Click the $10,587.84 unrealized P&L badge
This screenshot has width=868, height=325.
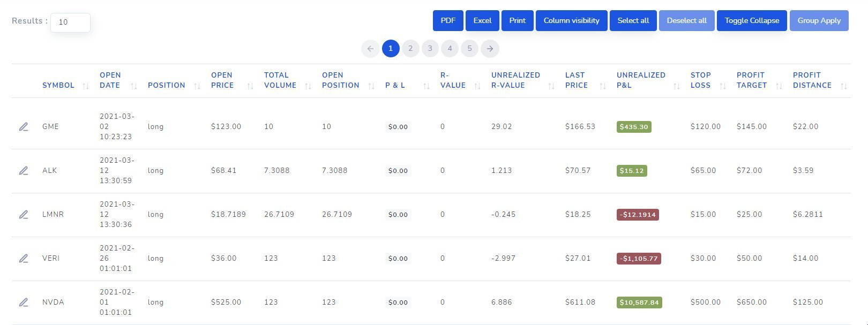[x=639, y=303]
